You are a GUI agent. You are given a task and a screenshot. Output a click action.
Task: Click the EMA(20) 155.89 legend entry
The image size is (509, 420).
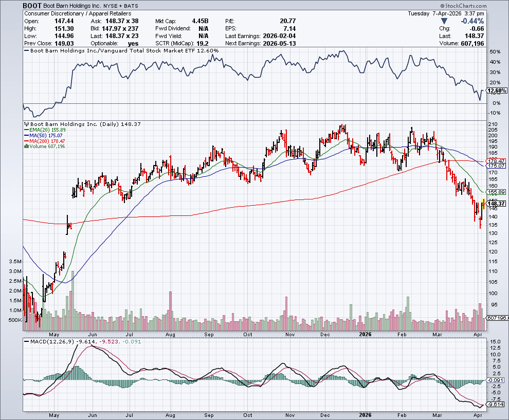45,130
